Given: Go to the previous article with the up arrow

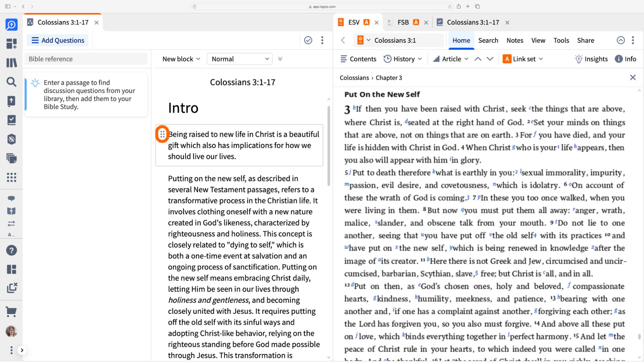Looking at the screenshot, I should point(478,59).
